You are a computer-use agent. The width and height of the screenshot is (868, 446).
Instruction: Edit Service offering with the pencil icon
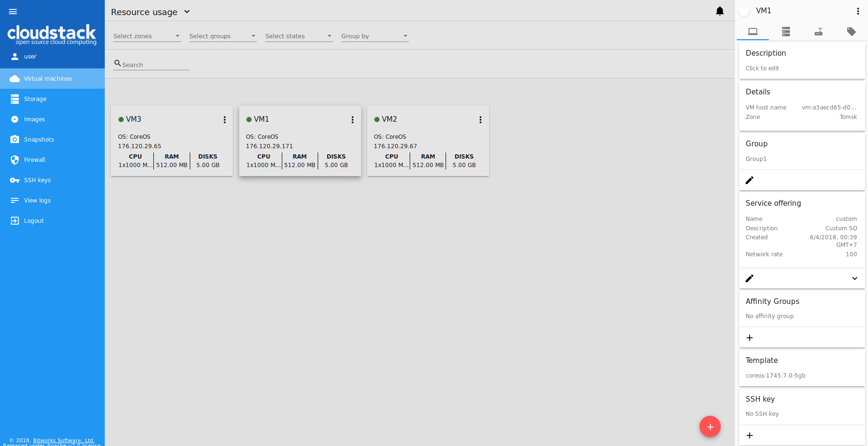(750, 278)
